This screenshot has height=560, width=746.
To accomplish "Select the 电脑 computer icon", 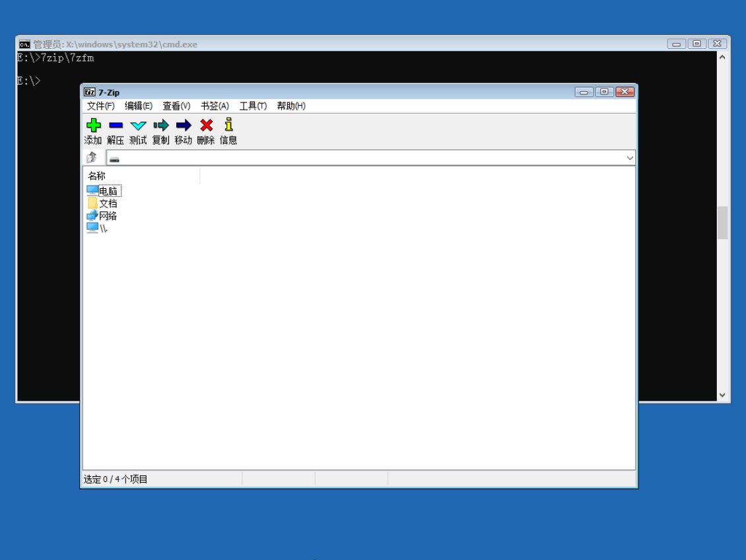I will (92, 190).
